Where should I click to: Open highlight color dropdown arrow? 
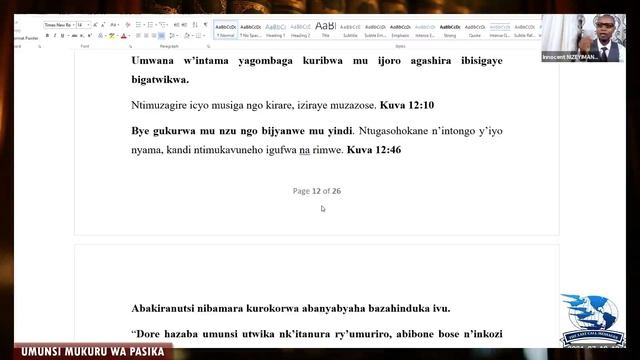tap(118, 36)
